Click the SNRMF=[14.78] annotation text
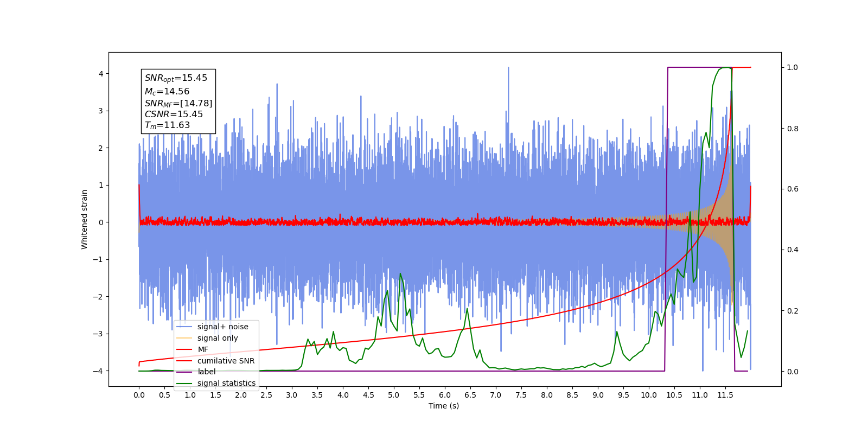Screen dimensions: 868x434 pyautogui.click(x=178, y=103)
